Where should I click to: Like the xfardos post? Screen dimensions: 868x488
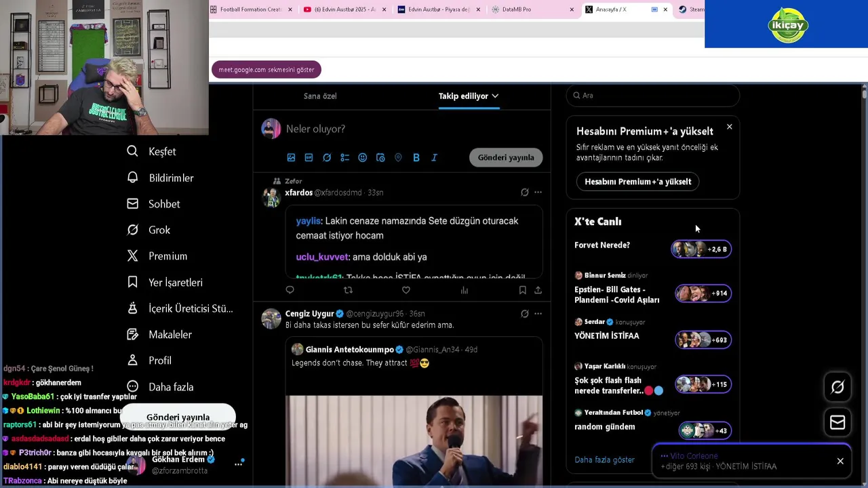tap(406, 290)
